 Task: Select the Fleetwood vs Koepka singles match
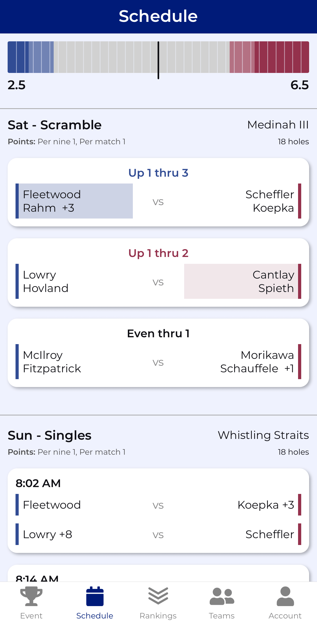(x=158, y=505)
